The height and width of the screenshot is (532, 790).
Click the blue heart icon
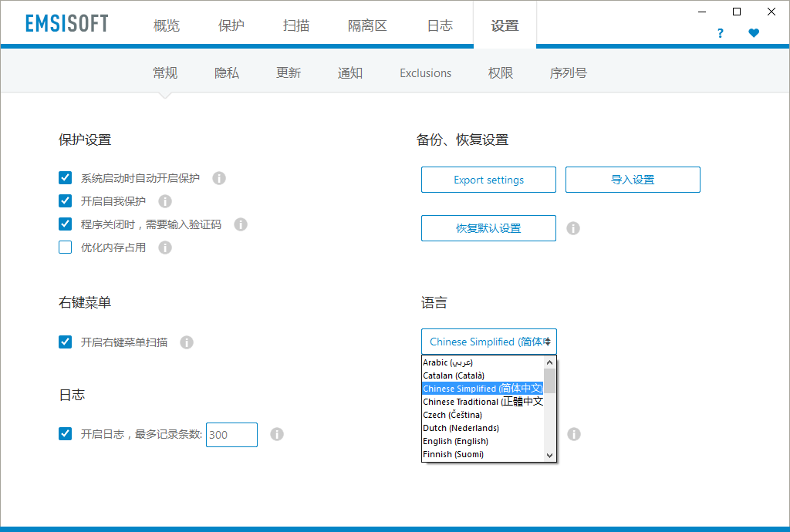tap(754, 33)
